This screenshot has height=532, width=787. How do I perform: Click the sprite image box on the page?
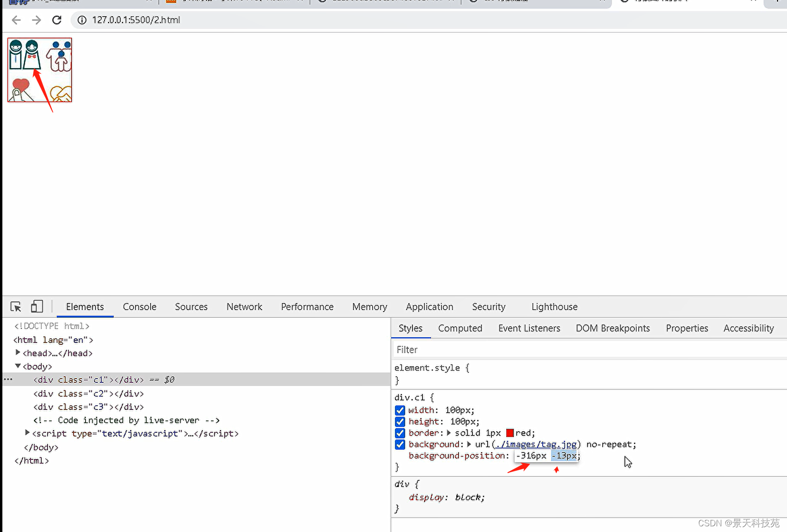tap(40, 70)
